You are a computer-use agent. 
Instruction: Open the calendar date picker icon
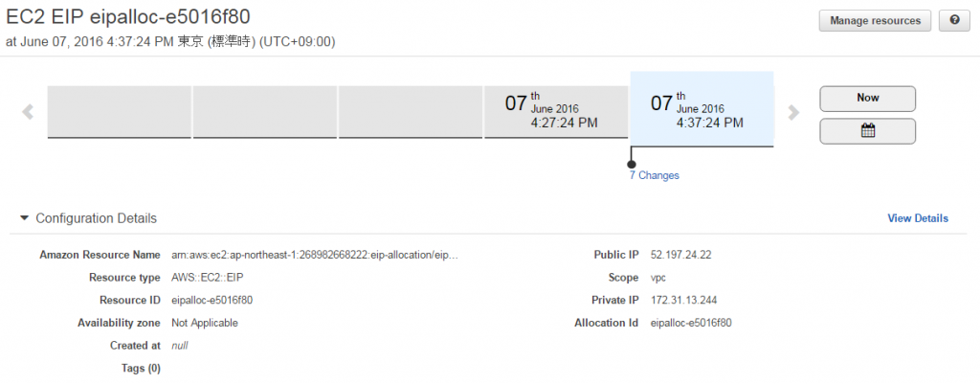pos(867,131)
